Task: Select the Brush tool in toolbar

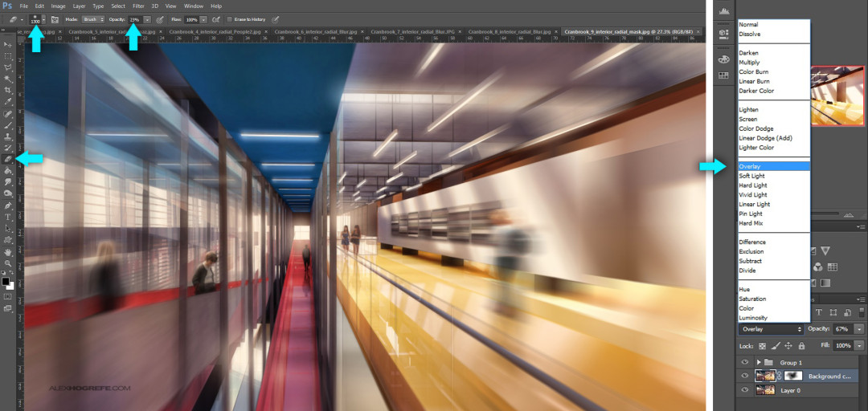Action: click(8, 125)
